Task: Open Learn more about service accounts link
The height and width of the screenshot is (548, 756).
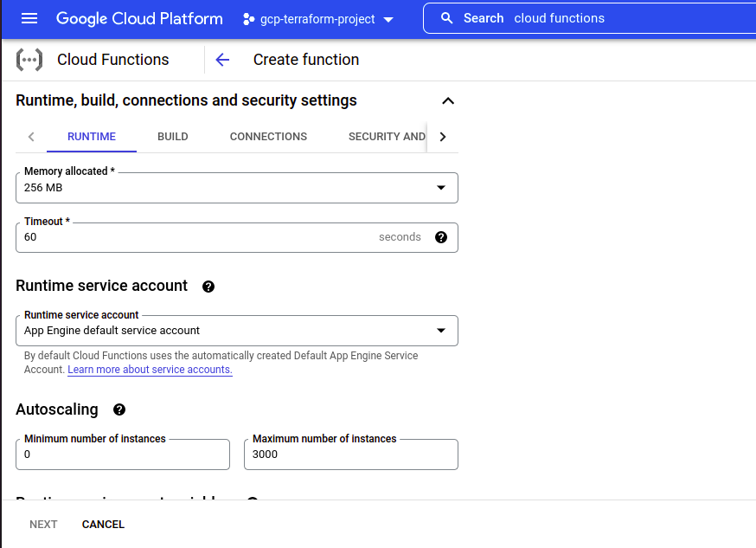Action: click(x=150, y=370)
